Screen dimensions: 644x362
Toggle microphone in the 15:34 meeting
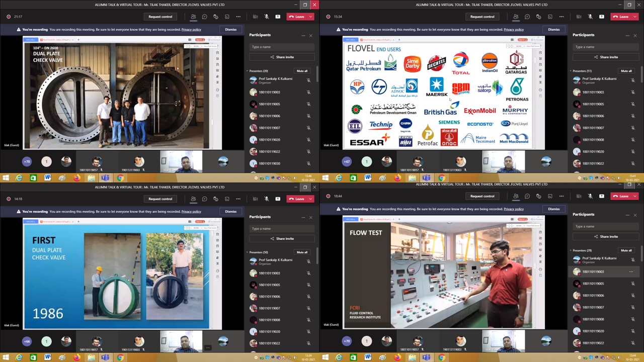pos(591,17)
